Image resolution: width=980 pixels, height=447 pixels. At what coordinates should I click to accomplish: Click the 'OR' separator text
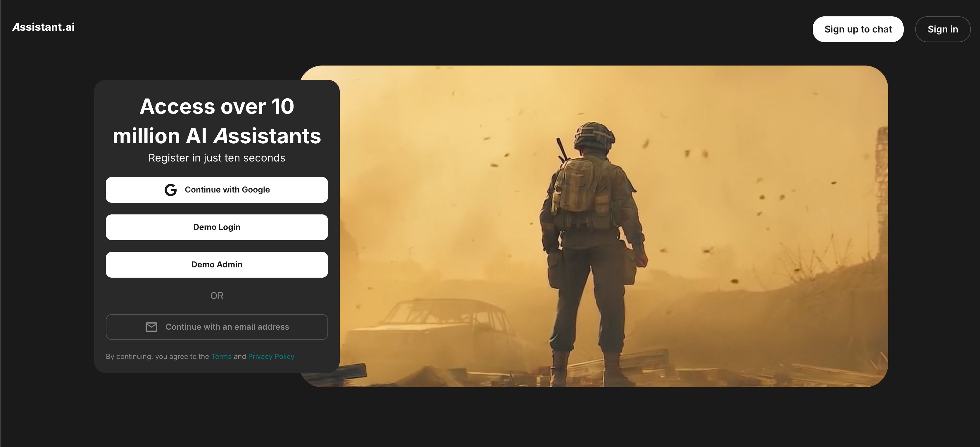[217, 296]
